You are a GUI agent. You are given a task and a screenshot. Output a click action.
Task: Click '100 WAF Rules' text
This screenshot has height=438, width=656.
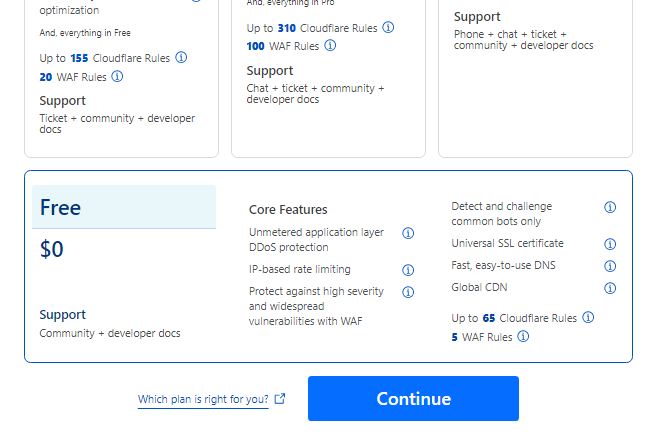click(x=283, y=46)
